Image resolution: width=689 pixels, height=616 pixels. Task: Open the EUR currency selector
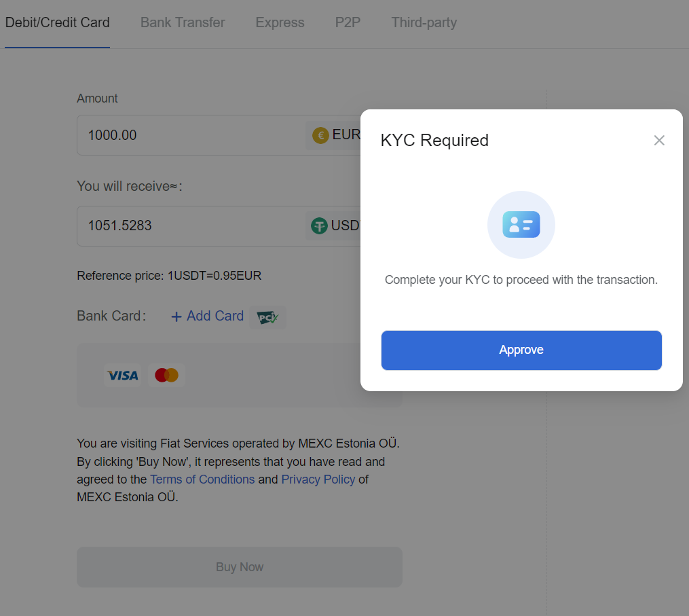[333, 135]
